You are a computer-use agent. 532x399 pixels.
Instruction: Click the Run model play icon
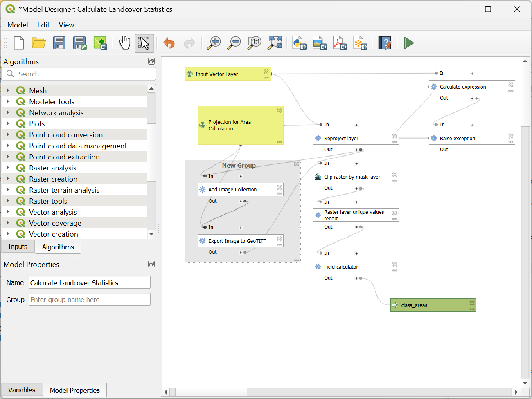click(x=409, y=43)
